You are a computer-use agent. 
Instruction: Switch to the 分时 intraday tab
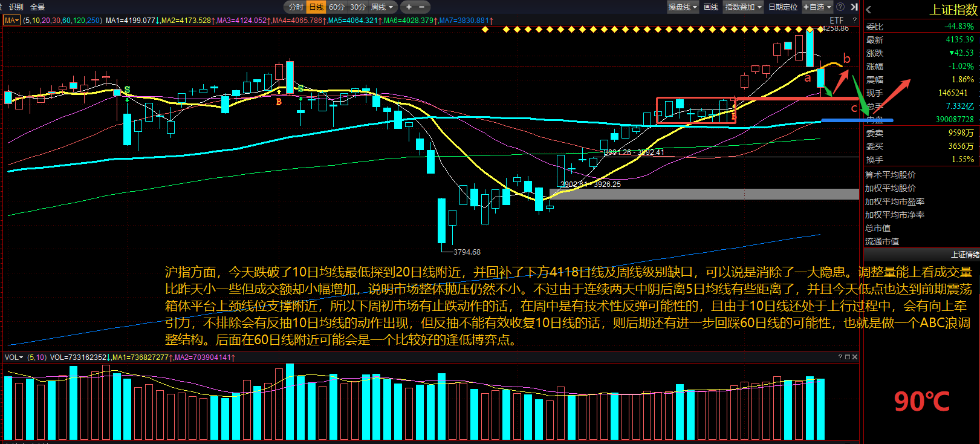click(296, 7)
